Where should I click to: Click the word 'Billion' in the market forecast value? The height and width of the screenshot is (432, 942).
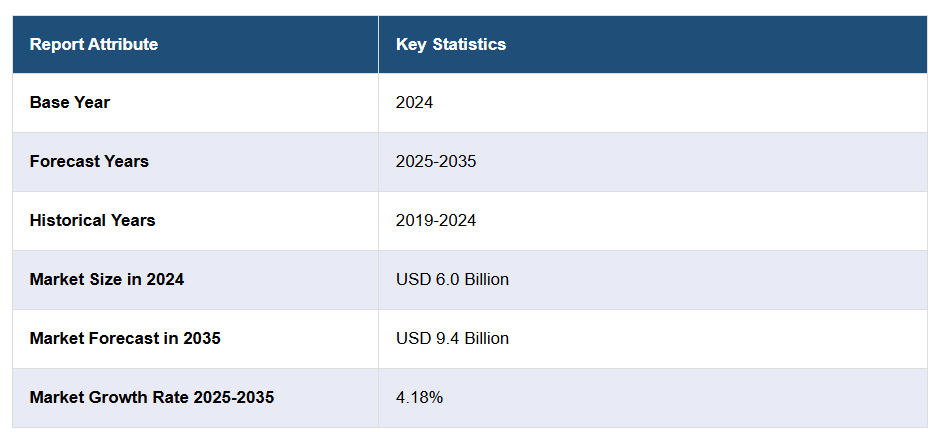(484, 338)
